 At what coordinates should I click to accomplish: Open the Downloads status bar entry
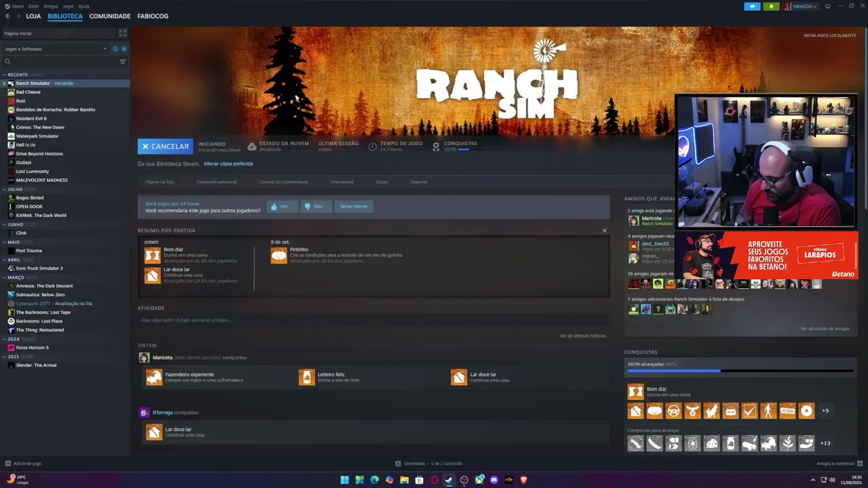pyautogui.click(x=429, y=464)
